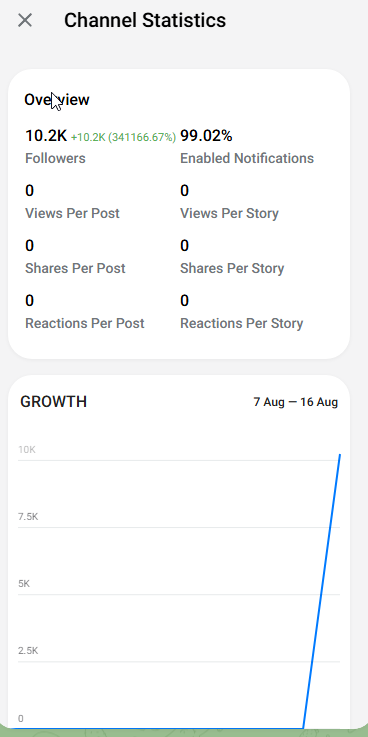Select the Followers label

click(x=55, y=158)
